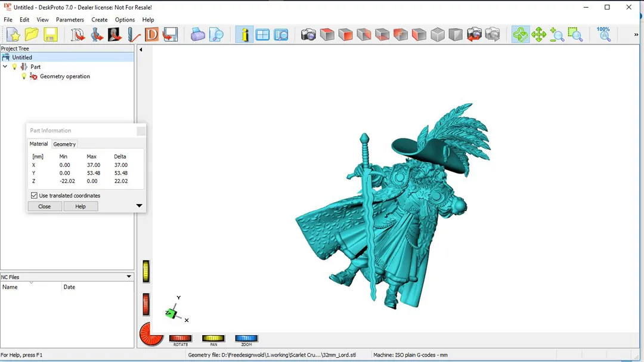Screen dimensions: 644x362
Task: Open the View menu
Action: [x=42, y=20]
